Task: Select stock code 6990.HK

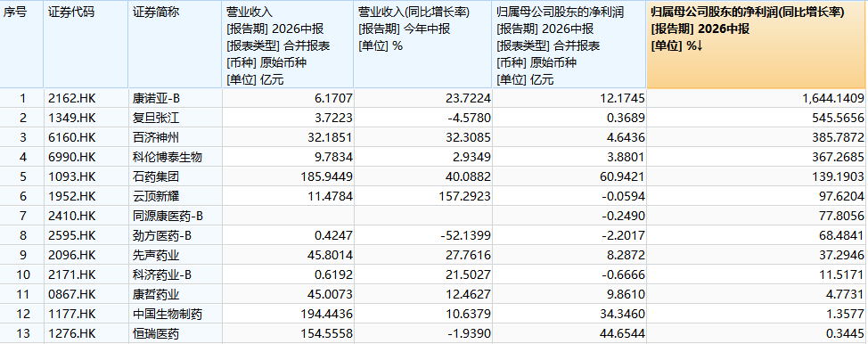Action: coord(72,158)
